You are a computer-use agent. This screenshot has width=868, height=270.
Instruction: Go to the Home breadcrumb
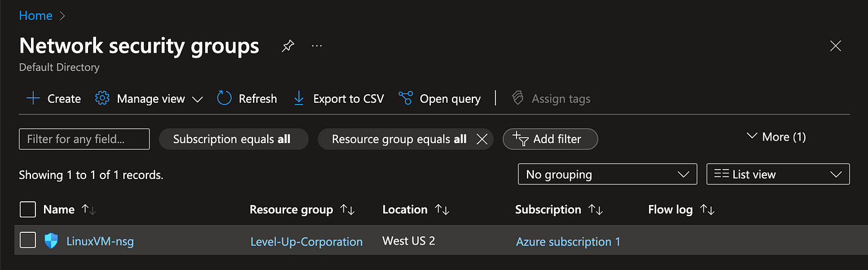click(36, 15)
